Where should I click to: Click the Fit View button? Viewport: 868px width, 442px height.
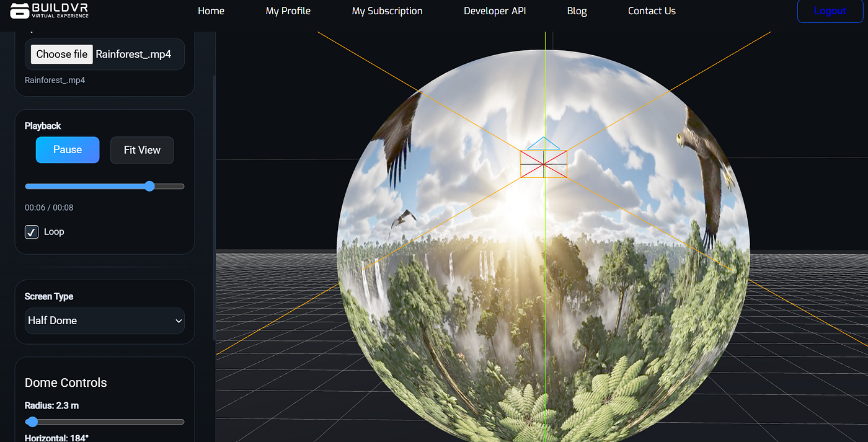142,150
